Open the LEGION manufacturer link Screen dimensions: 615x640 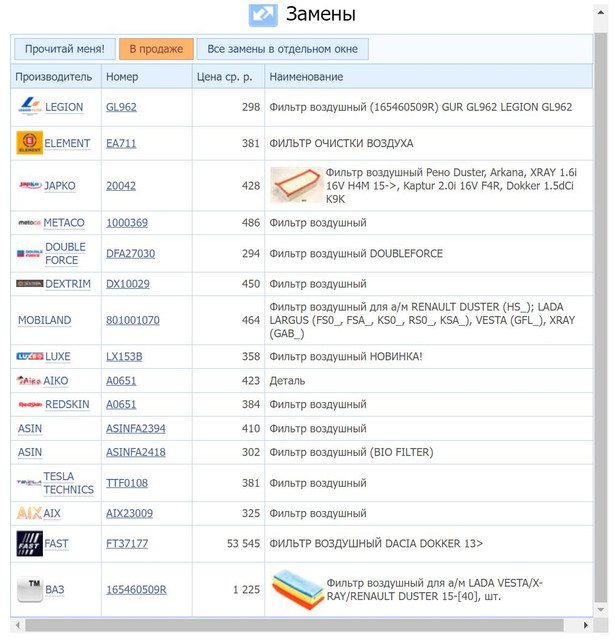64,107
